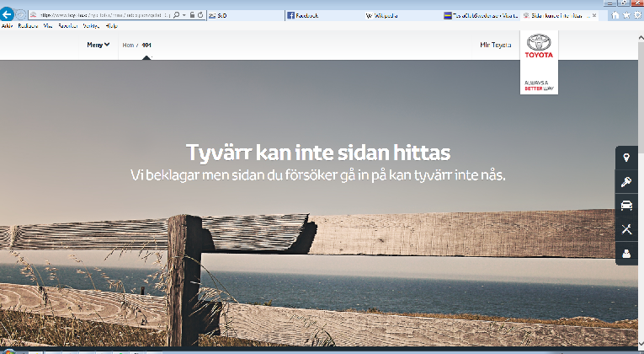The image size is (644, 354).
Task: Switch to the SvD tab
Action: click(245, 16)
